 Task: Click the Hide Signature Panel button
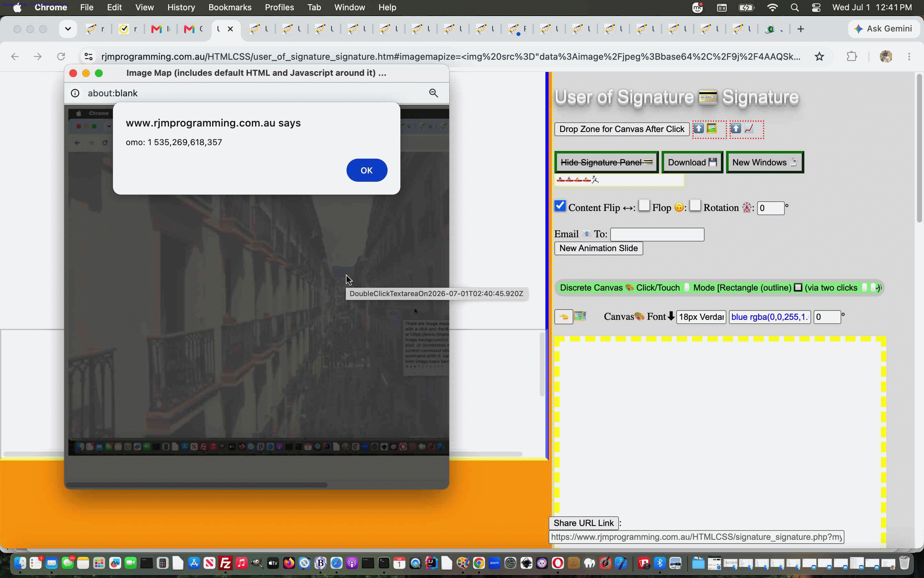(606, 162)
